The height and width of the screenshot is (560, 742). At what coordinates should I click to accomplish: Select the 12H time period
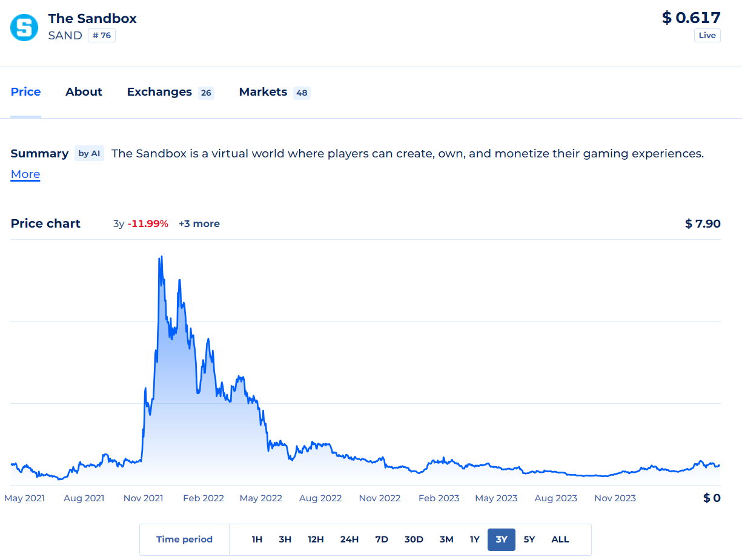(316, 539)
